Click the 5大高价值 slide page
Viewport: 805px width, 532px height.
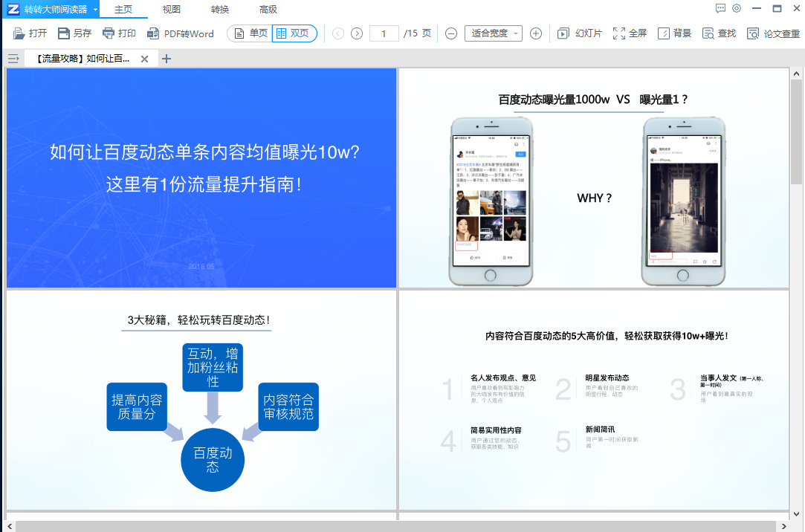coord(593,400)
